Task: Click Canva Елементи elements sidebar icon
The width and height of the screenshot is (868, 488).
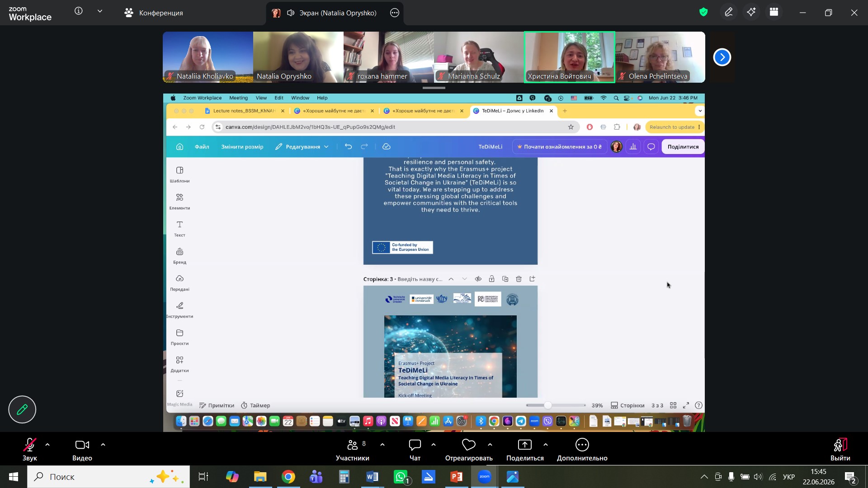Action: pos(179,202)
